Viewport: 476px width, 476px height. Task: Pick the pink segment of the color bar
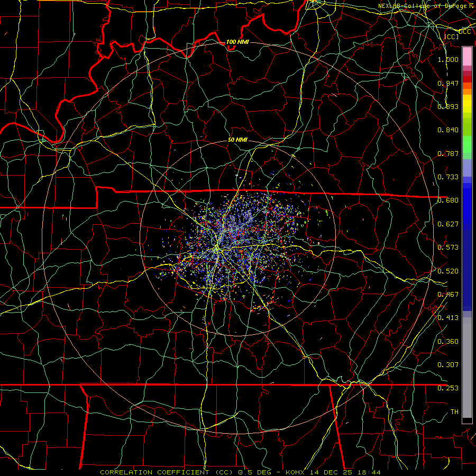[467, 57]
